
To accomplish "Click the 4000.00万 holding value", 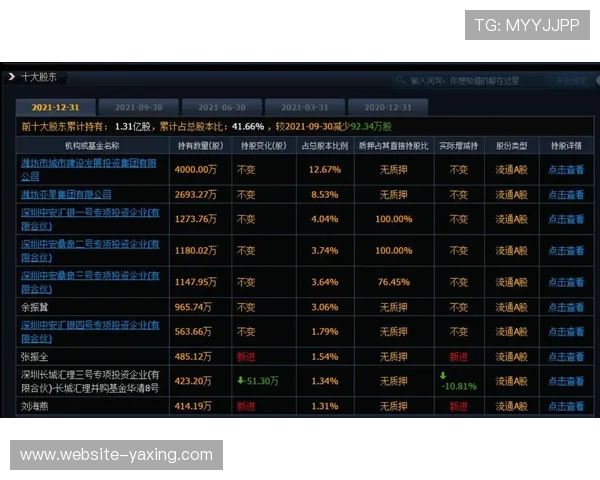I will click(196, 170).
